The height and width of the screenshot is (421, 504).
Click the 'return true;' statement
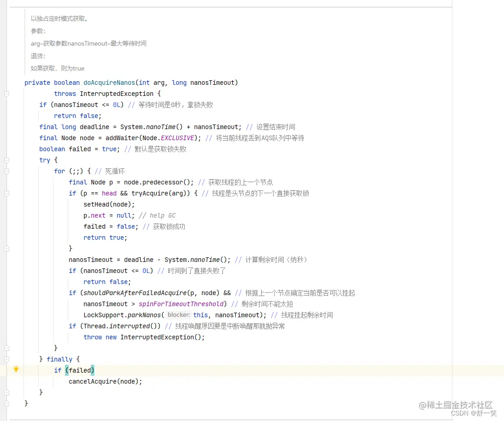pyautogui.click(x=105, y=237)
